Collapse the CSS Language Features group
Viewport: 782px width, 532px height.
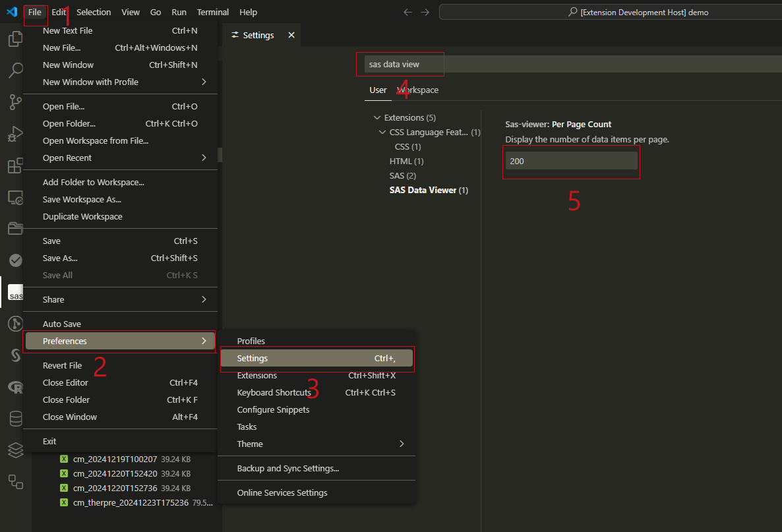(x=382, y=132)
